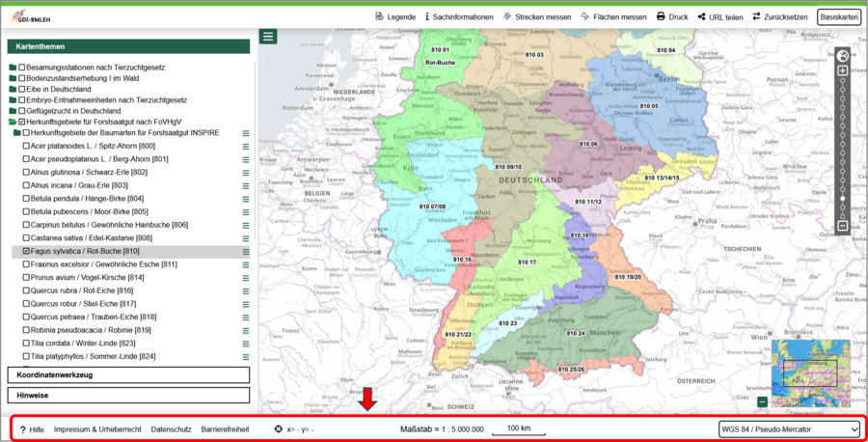Enable the Quercus robur / Stiel-Eiche layer
The height and width of the screenshot is (442, 868).
pos(26,304)
